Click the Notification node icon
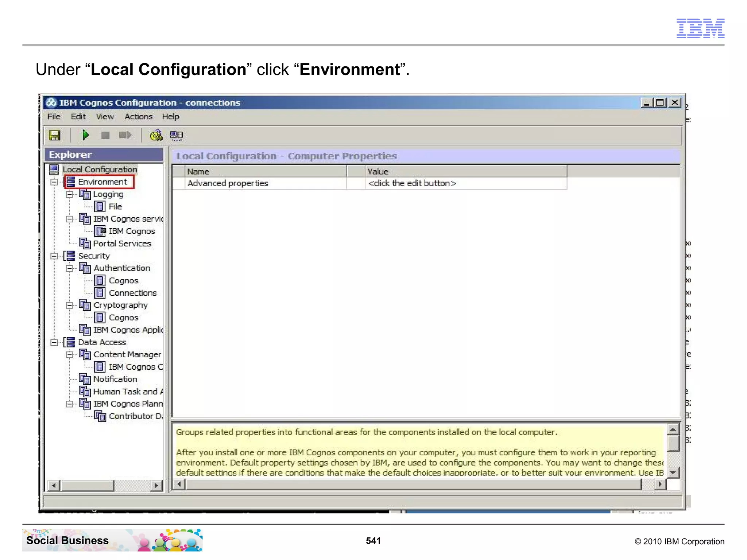The image size is (747, 560). [85, 379]
